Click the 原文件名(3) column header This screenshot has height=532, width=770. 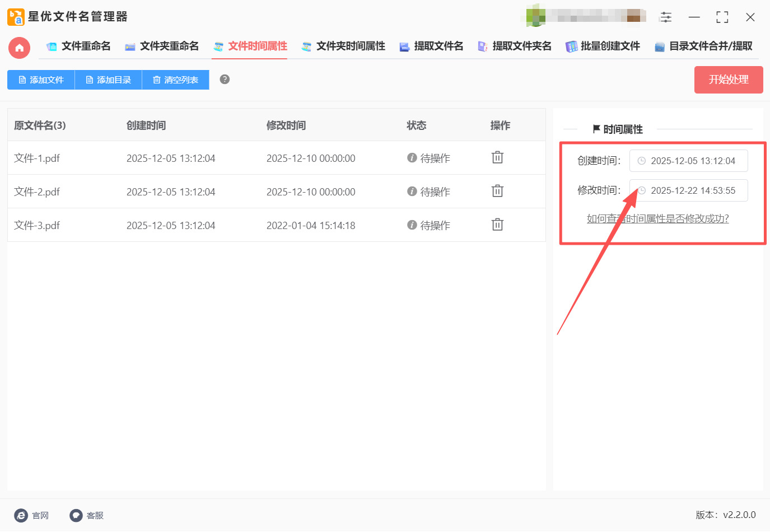pos(40,125)
